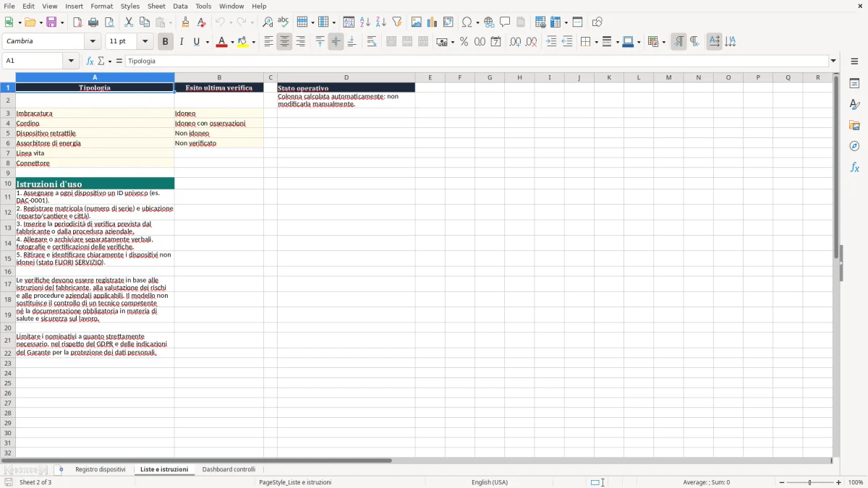
Task: Add a decimal place
Action: click(x=515, y=42)
